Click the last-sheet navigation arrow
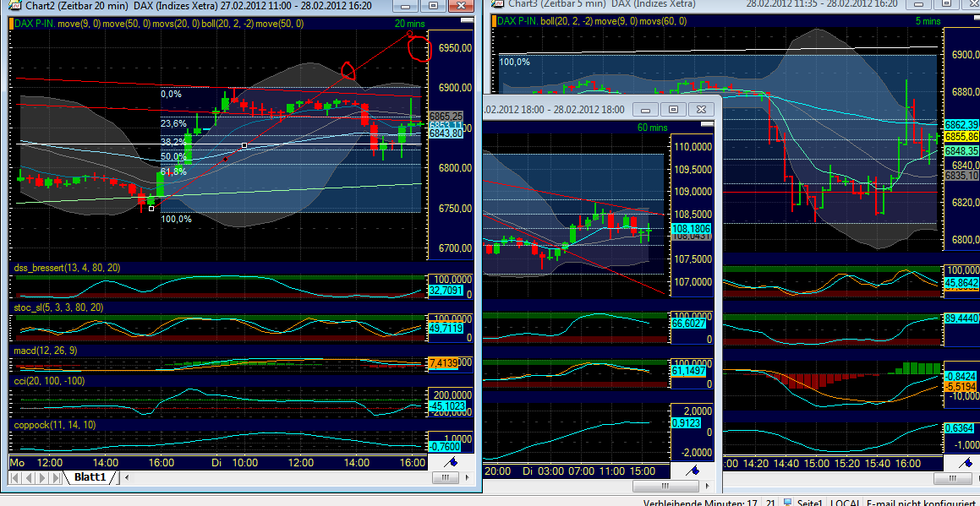 (55, 476)
